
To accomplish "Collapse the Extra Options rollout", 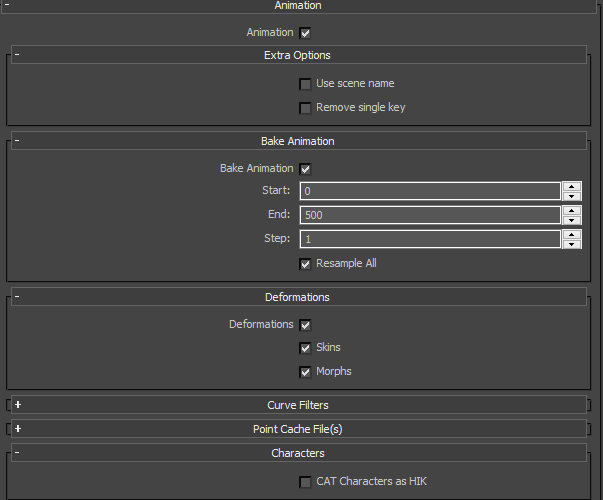I will 298,55.
